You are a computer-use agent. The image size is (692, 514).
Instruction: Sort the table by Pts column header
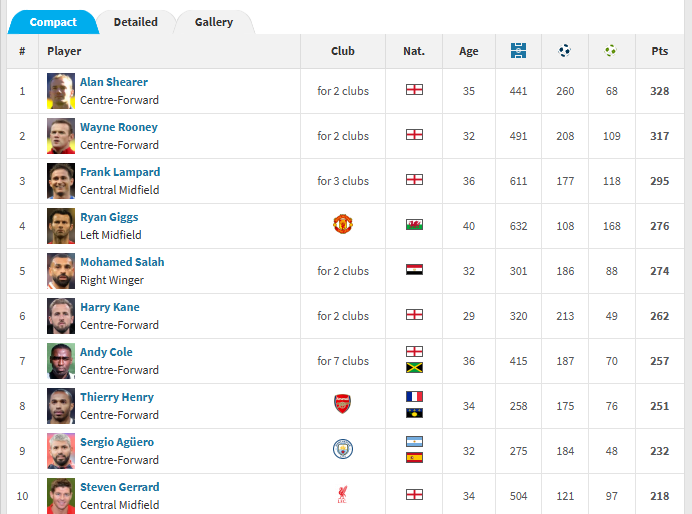point(660,51)
